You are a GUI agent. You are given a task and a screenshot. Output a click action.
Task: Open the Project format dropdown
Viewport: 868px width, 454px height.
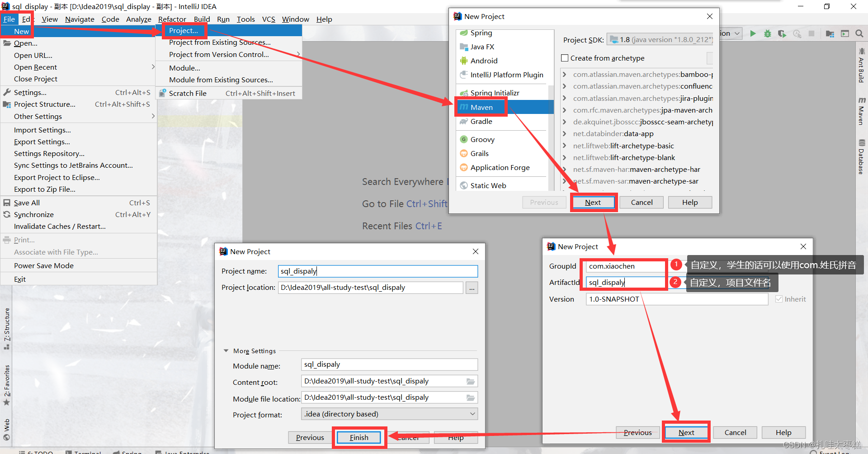click(x=389, y=414)
